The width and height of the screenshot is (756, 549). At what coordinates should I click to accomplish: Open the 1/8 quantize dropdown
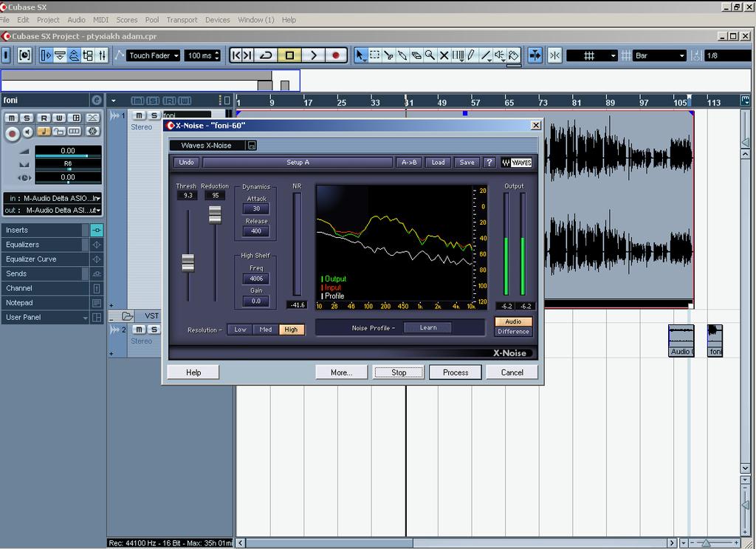tap(728, 55)
